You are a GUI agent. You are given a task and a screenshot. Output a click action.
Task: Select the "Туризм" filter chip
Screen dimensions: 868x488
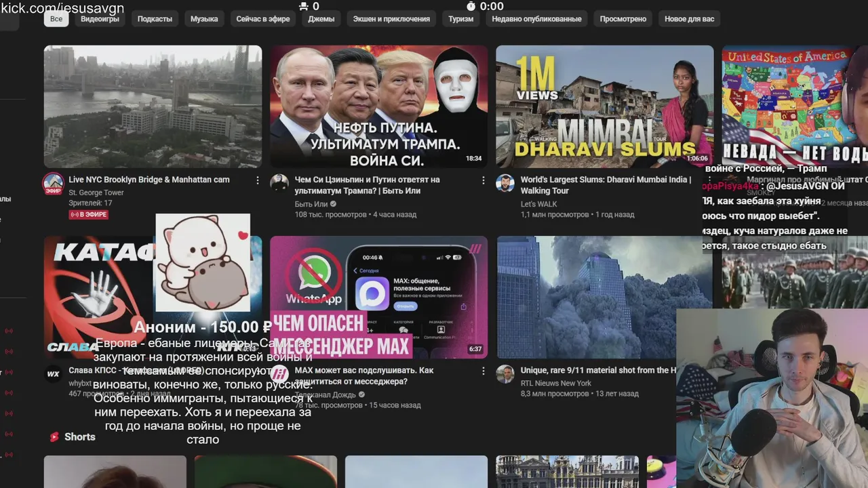461,19
